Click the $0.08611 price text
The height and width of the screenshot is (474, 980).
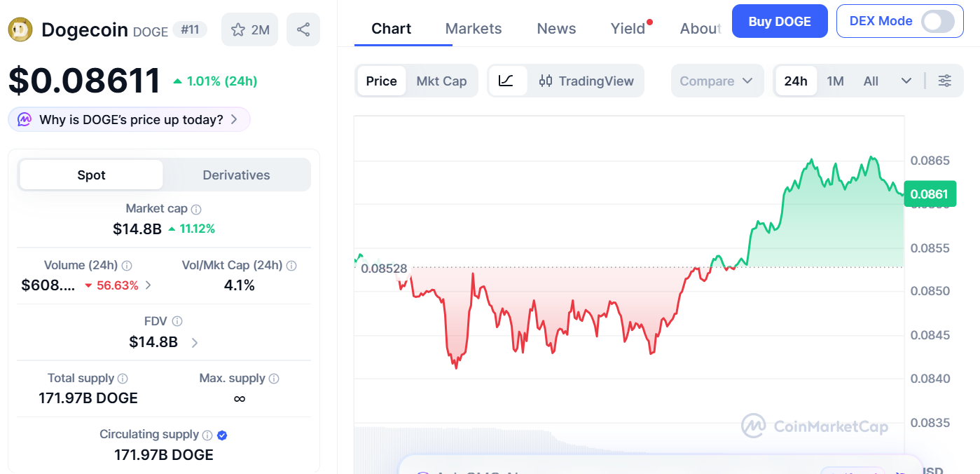pos(85,81)
